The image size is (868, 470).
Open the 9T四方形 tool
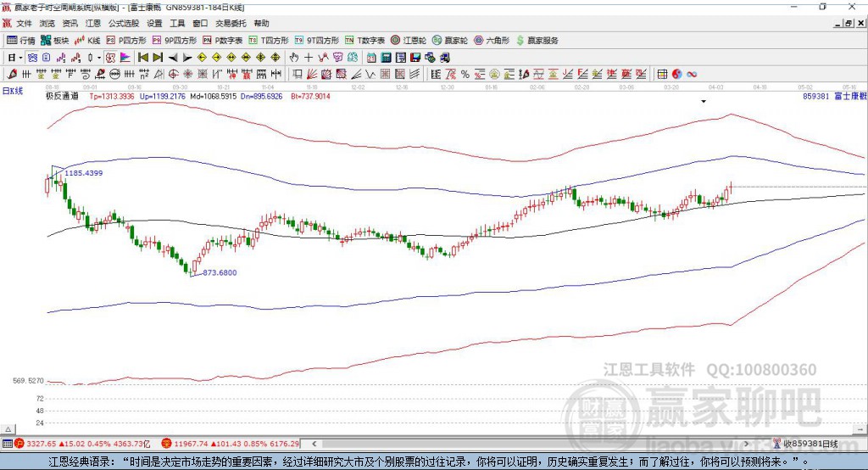tap(317, 41)
